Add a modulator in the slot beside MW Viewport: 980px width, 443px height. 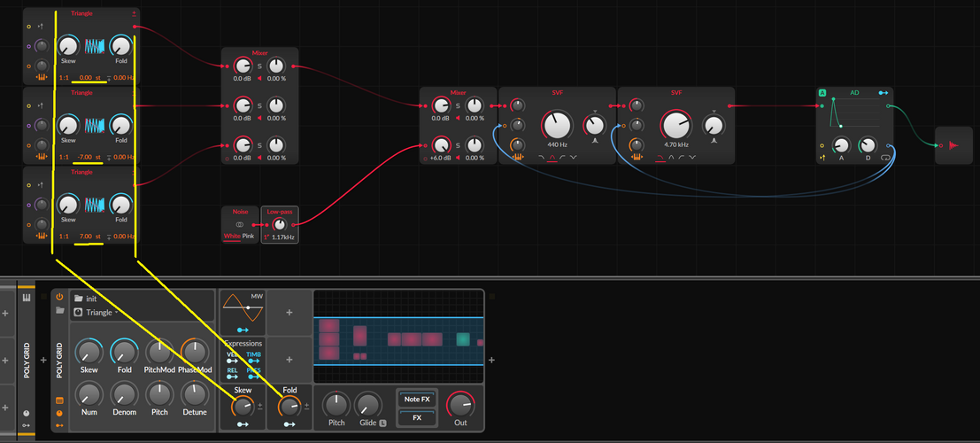pyautogui.click(x=289, y=312)
